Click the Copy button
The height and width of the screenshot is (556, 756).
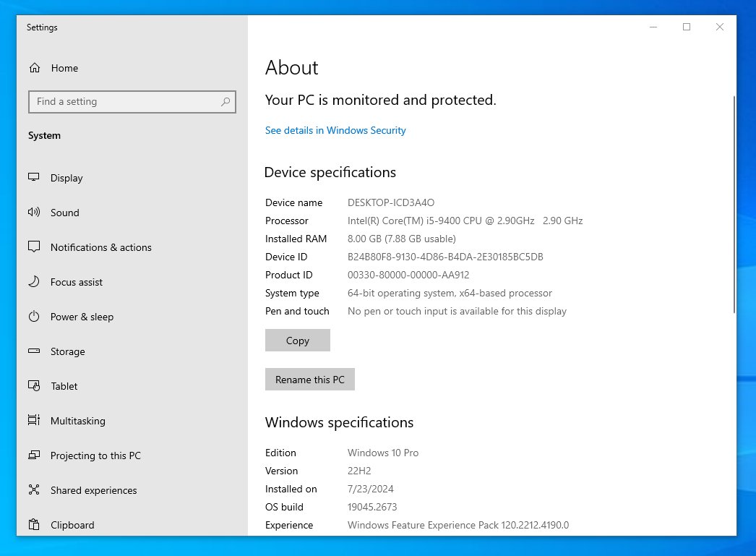298,340
